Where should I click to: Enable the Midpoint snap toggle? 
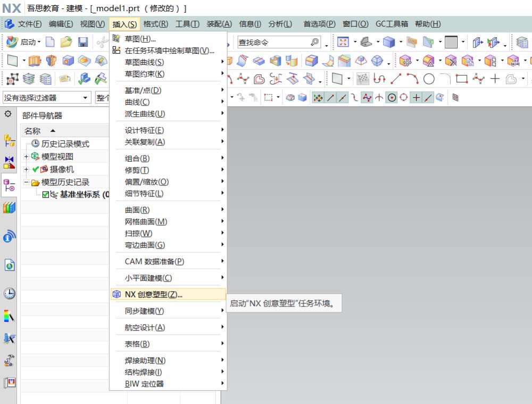pos(342,97)
